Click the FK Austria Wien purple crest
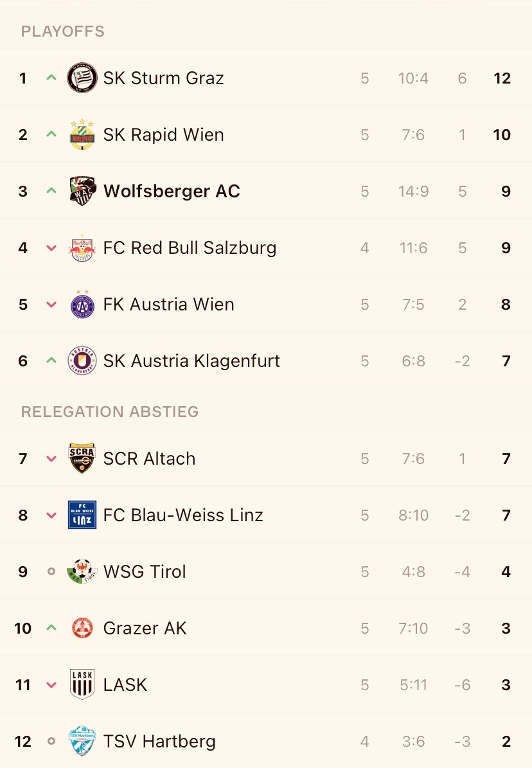532x768 pixels. [82, 304]
